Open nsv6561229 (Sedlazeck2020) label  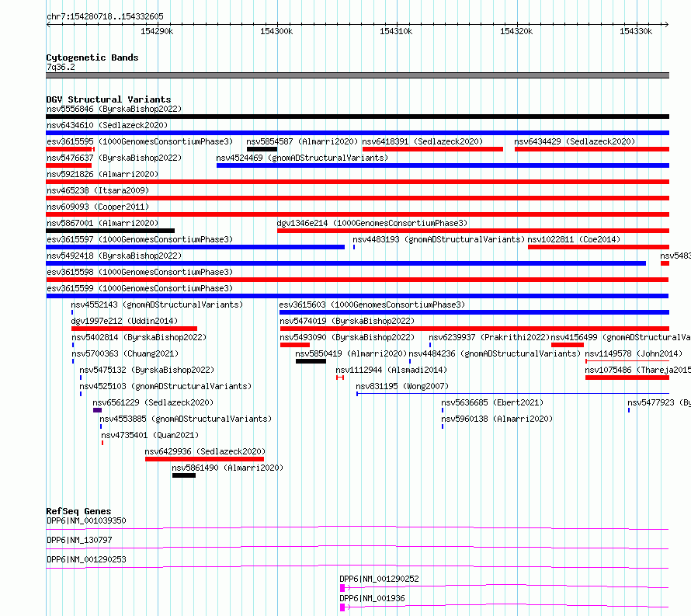(153, 402)
